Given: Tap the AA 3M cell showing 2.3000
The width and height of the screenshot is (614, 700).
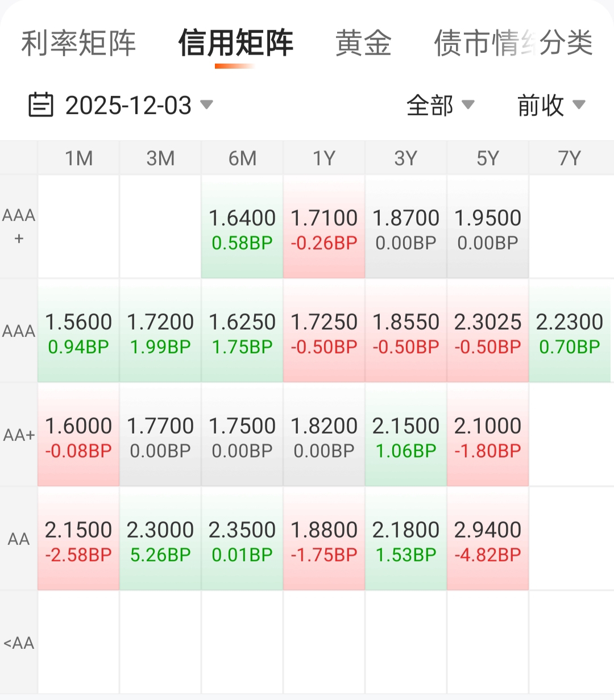Looking at the screenshot, I should coord(160,539).
